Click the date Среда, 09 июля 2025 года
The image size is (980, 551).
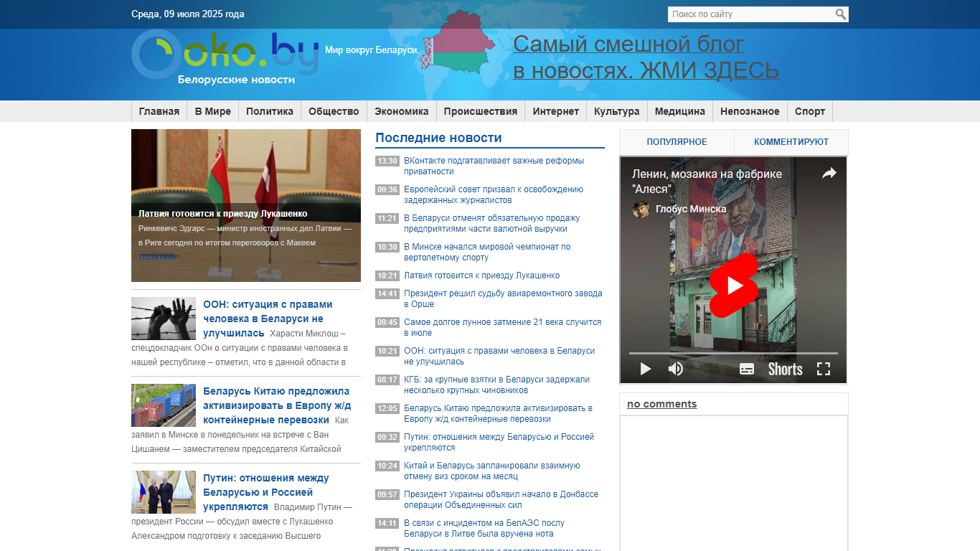pyautogui.click(x=188, y=14)
